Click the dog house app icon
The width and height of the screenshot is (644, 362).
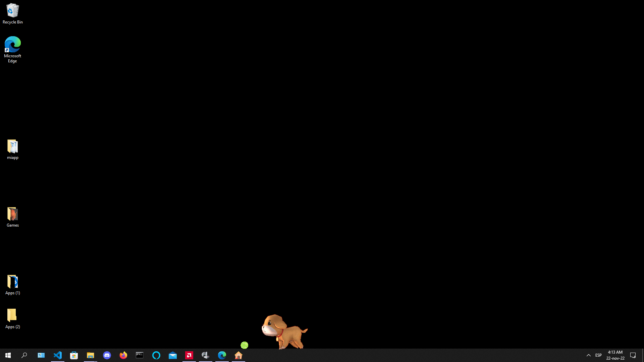point(238,355)
